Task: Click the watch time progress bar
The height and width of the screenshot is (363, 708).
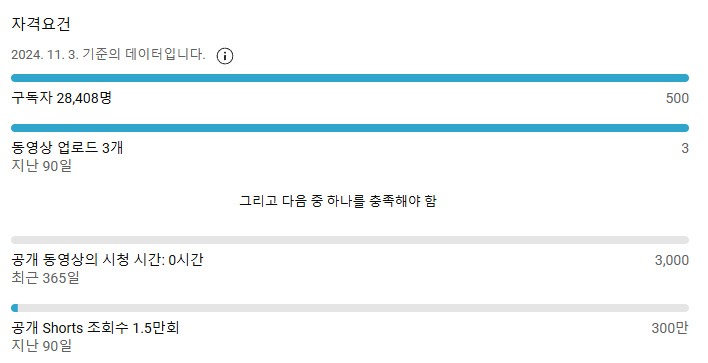Action: click(x=350, y=240)
